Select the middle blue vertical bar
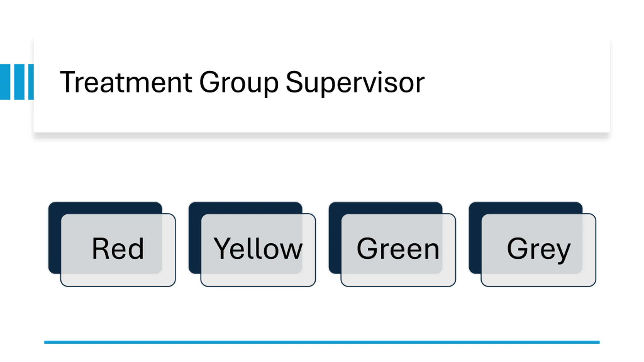The image size is (644, 362). pos(19,82)
